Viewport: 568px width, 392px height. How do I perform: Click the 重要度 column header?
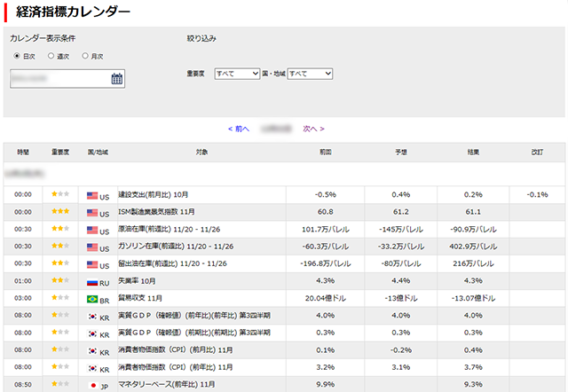coord(60,153)
